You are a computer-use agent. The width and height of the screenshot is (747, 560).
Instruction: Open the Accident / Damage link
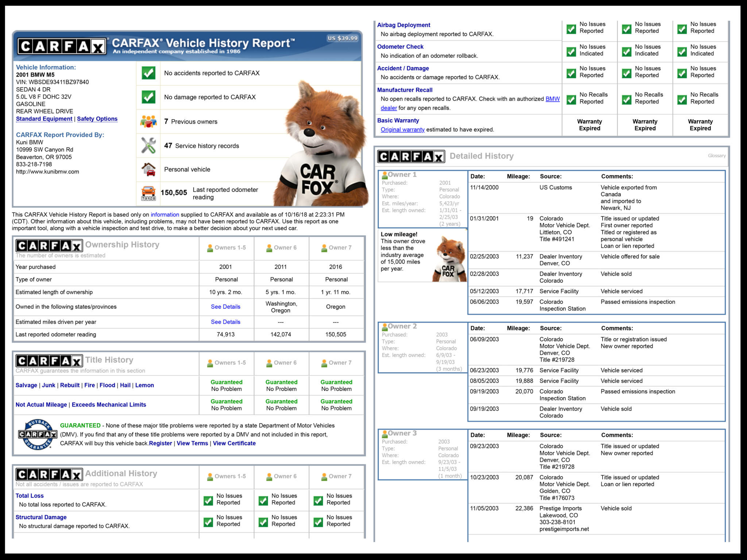[x=403, y=68]
